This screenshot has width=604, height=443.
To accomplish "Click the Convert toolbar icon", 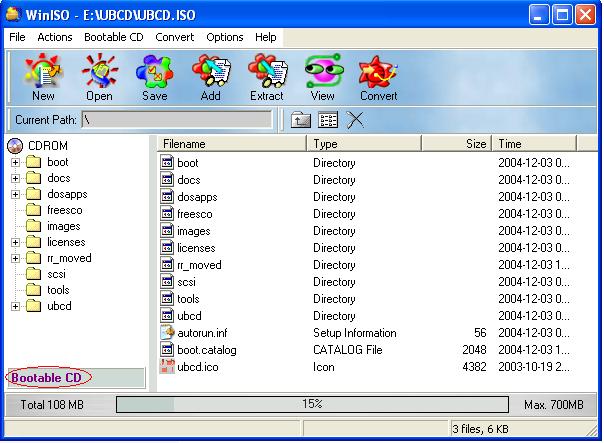I will pyautogui.click(x=378, y=77).
